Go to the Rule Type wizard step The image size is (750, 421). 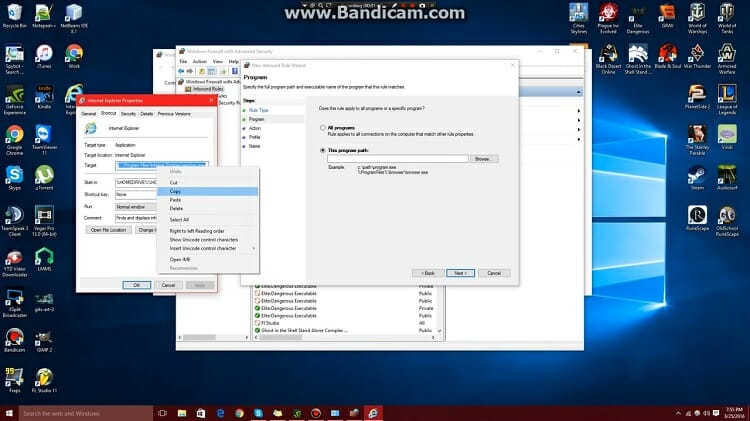coord(258,111)
